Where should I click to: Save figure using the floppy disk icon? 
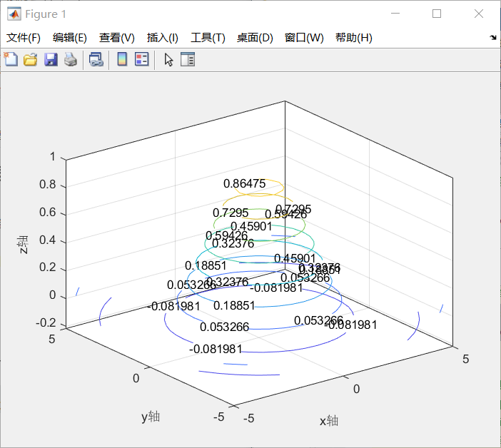click(x=51, y=59)
